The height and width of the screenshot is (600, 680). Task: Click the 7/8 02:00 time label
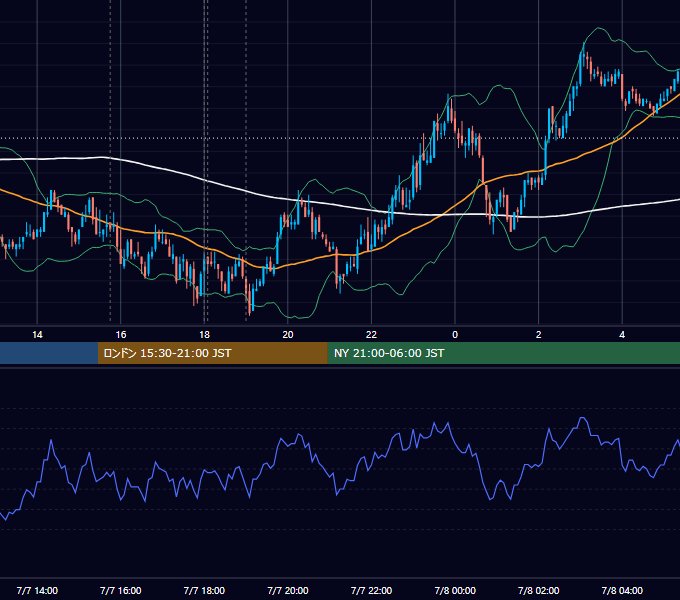[538, 590]
